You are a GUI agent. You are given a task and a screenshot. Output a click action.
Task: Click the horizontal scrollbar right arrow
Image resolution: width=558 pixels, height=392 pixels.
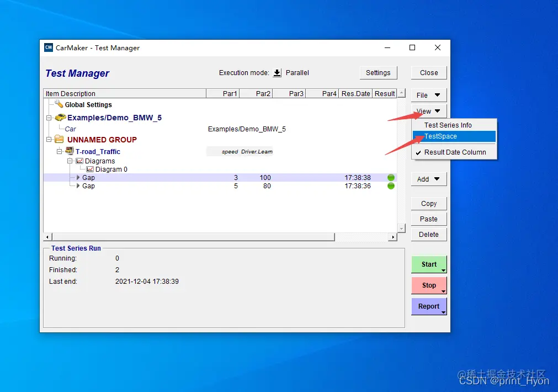click(393, 237)
